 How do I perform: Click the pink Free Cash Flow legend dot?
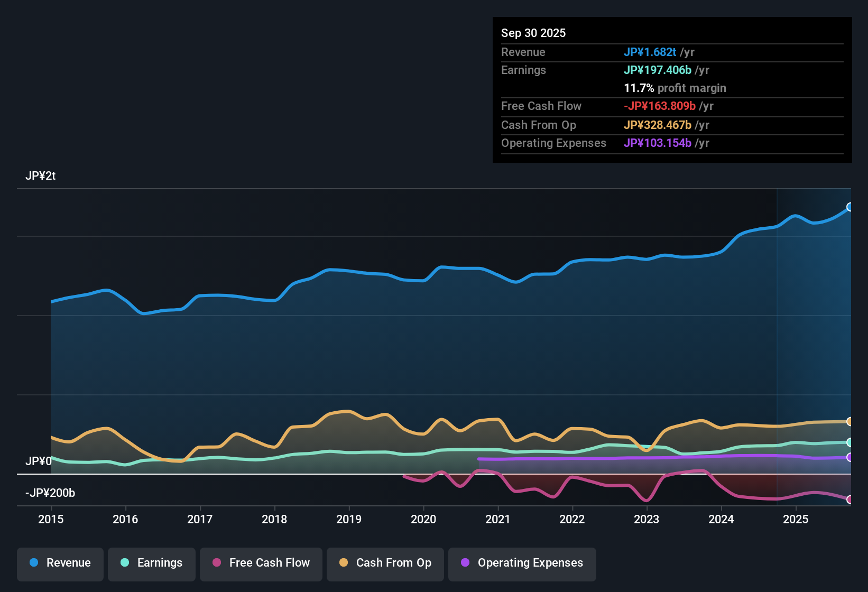[x=217, y=563]
